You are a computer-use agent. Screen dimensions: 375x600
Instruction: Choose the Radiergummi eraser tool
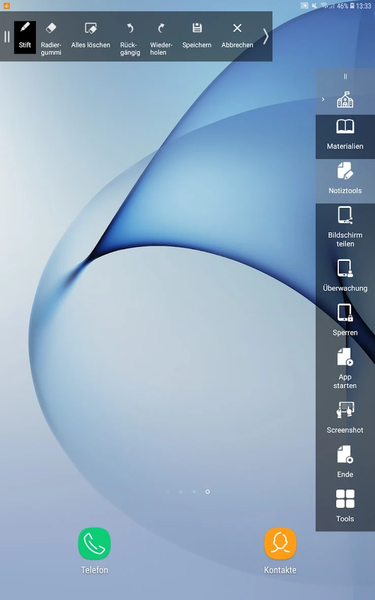51,38
